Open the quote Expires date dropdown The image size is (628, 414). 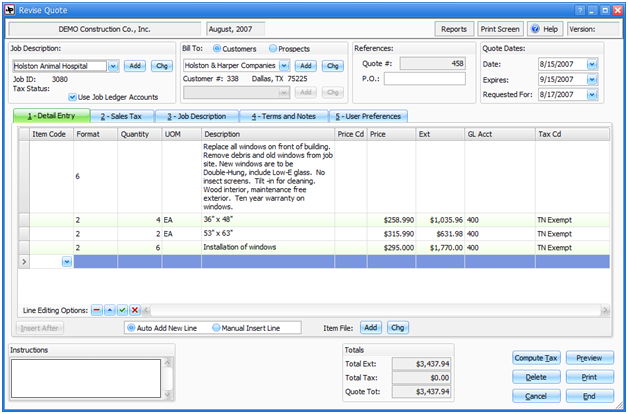pyautogui.click(x=592, y=81)
